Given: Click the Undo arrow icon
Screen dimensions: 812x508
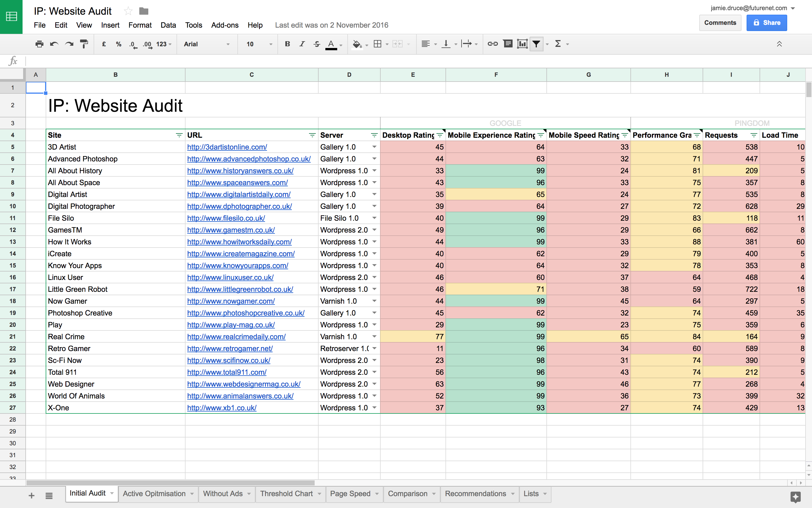Looking at the screenshot, I should click(x=54, y=44).
